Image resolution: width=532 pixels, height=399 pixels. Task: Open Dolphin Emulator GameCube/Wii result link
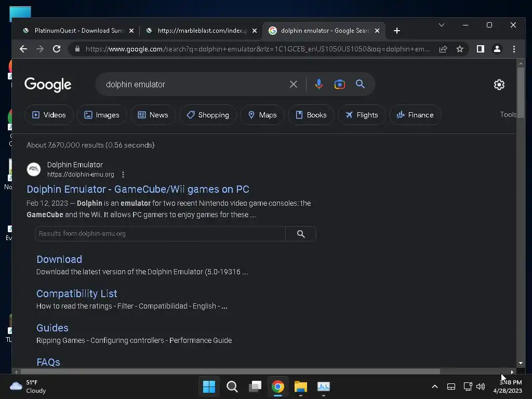click(138, 189)
